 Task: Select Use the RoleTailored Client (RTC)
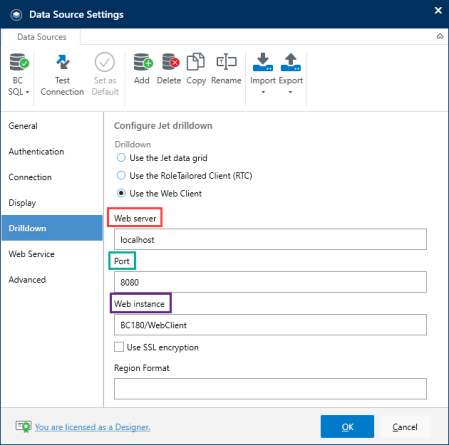coord(121,175)
